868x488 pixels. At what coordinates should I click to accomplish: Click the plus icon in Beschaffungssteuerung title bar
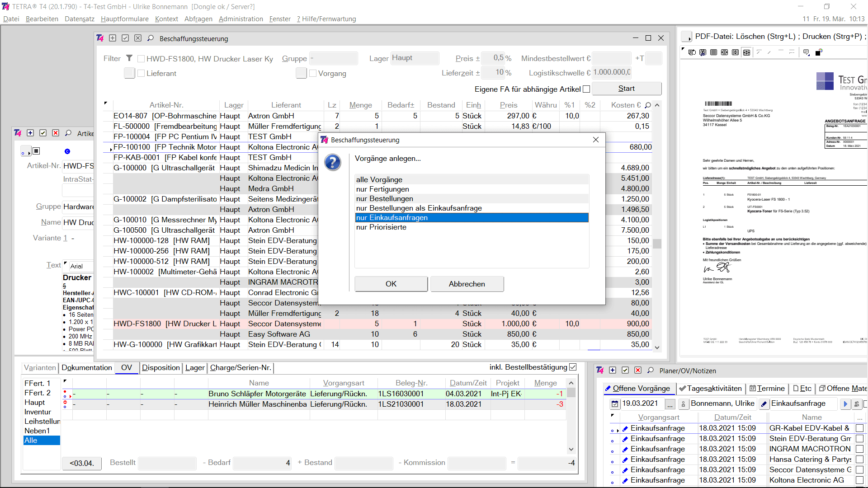113,38
